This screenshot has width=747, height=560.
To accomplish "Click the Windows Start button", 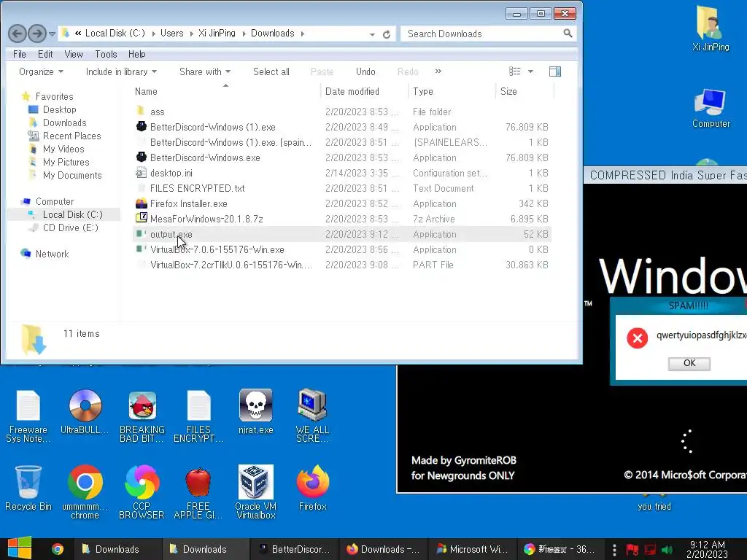I will (x=20, y=548).
